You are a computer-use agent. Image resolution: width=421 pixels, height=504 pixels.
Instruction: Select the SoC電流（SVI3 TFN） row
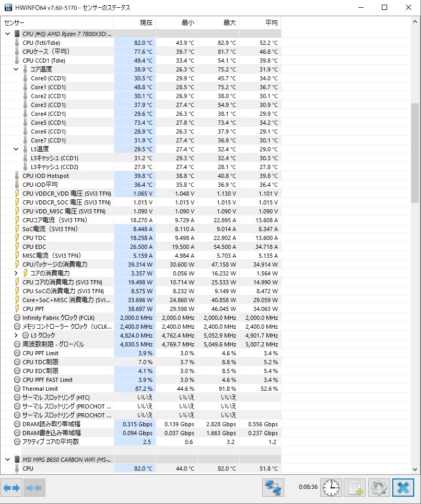[141, 229]
